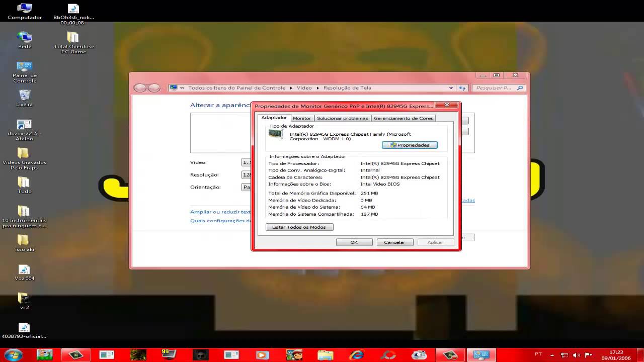Screen dimensions: 644x362
Task: Select the Tudo folder on the desktop
Action: [x=25, y=185]
